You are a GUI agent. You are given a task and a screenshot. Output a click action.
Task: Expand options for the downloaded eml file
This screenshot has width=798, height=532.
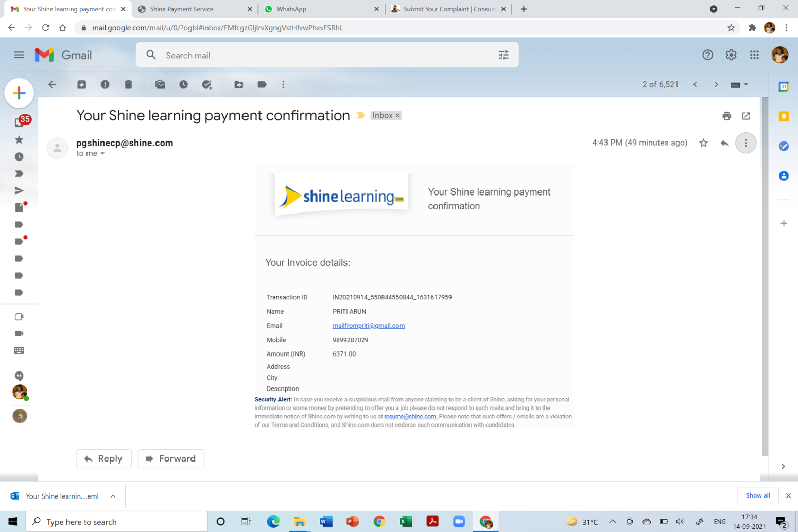(113, 496)
